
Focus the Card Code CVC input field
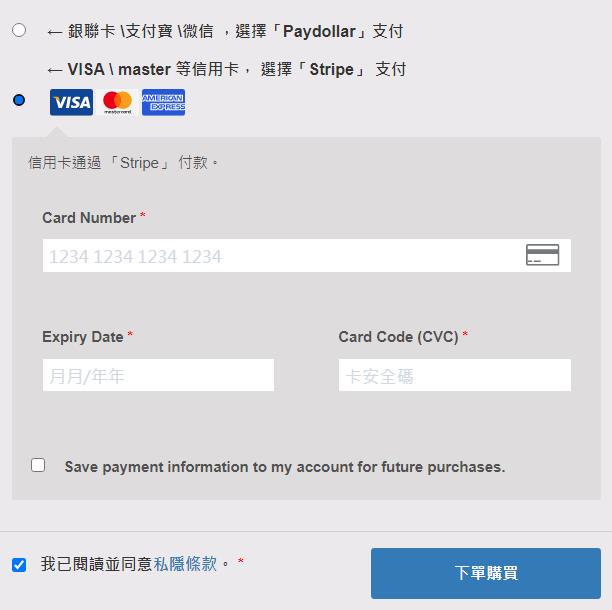pos(455,375)
